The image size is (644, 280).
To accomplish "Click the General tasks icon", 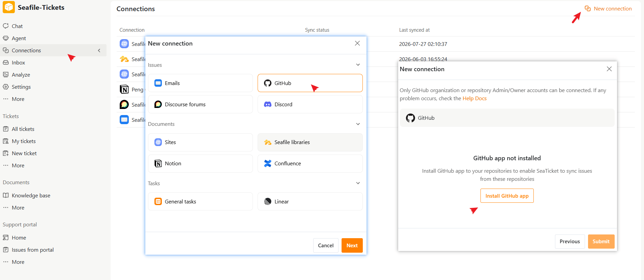I will pyautogui.click(x=158, y=201).
